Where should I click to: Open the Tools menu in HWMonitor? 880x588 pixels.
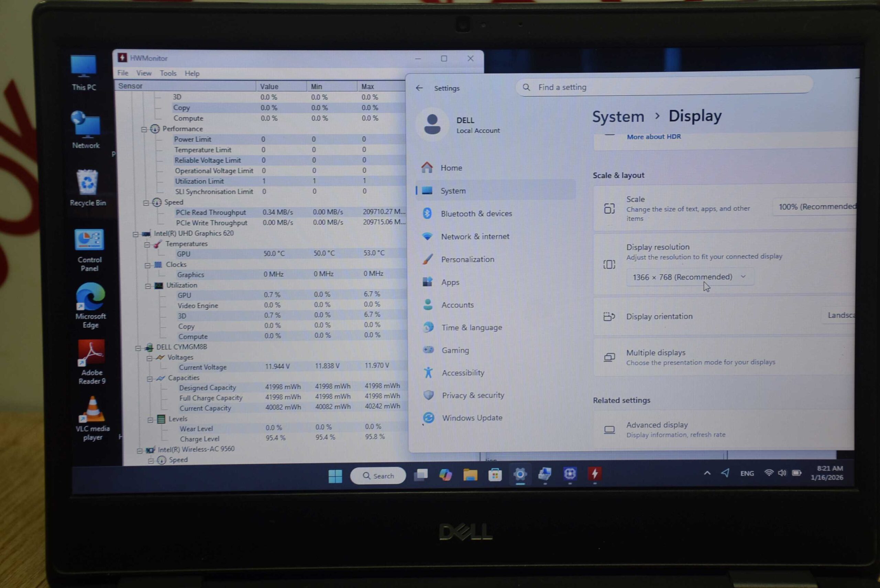point(168,74)
